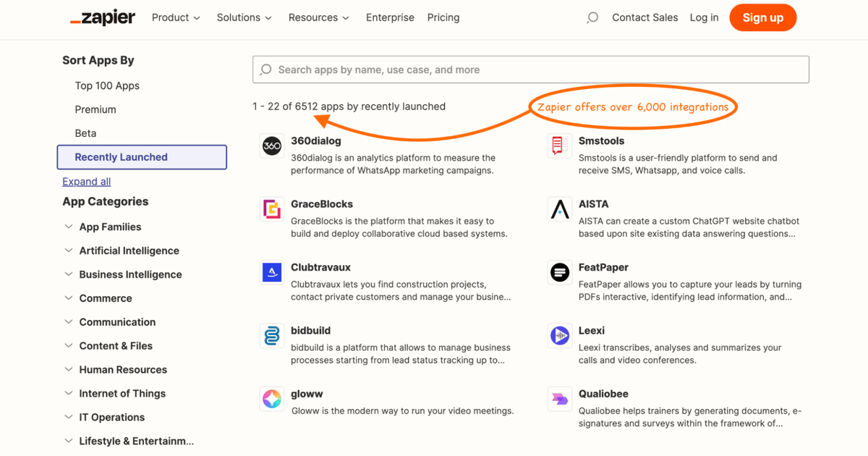Image resolution: width=868 pixels, height=456 pixels.
Task: Select the Top 100 Apps sort option
Action: 107,85
